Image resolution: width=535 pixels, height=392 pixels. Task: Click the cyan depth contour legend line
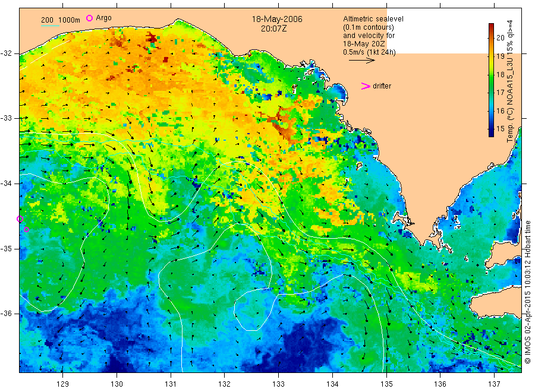tap(50, 25)
